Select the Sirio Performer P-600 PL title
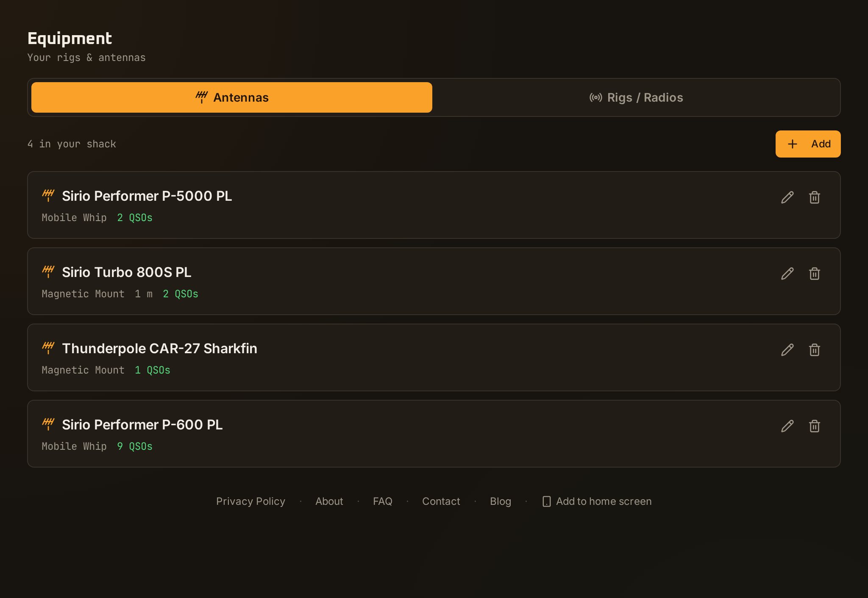Image resolution: width=868 pixels, height=598 pixels. 142,425
